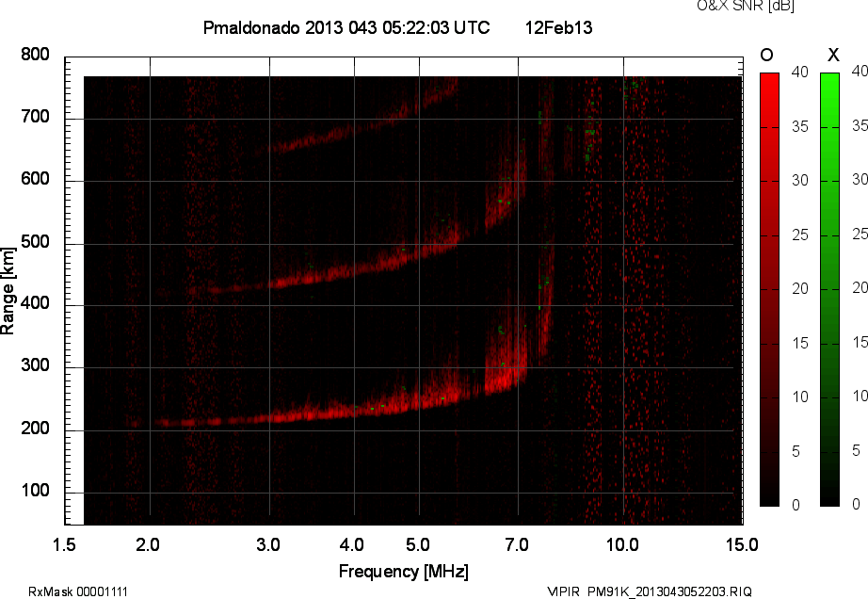This screenshot has width=868, height=599.
Task: Click the 40 dB tick beside O color bar
Action: click(800, 72)
